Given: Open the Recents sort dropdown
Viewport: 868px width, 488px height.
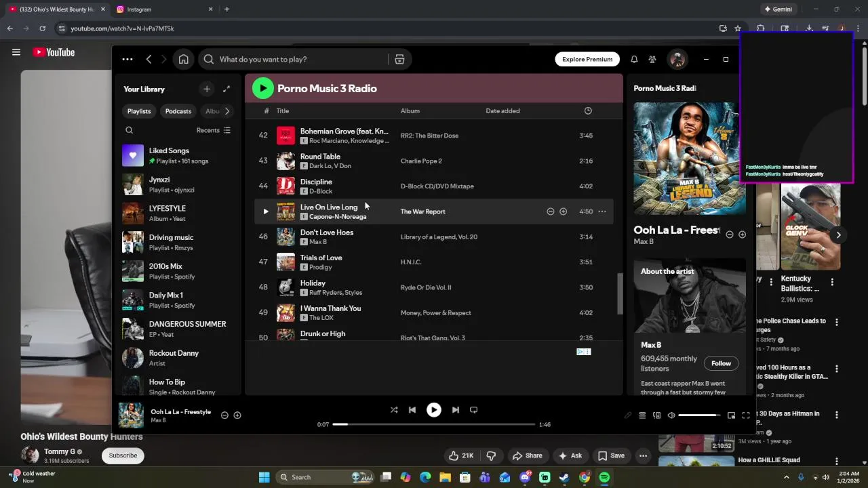Looking at the screenshot, I should (x=214, y=130).
